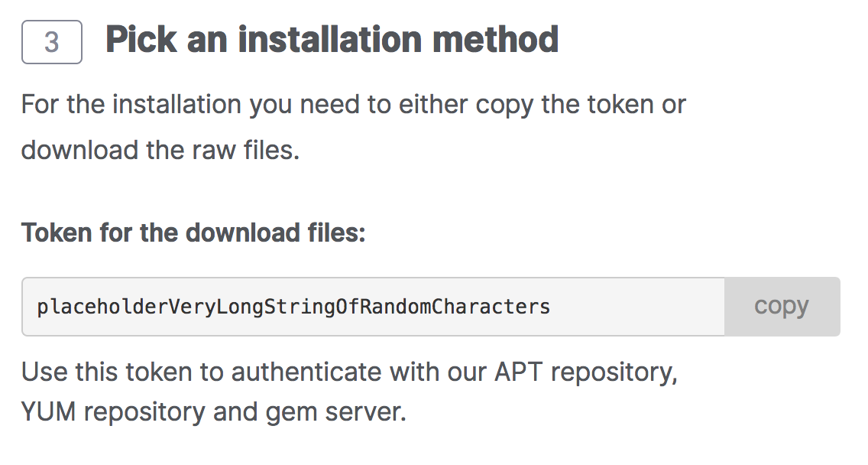Click the word 'authenticate' in the help text
Image resolution: width=868 pixels, height=465 pixels.
pos(306,372)
